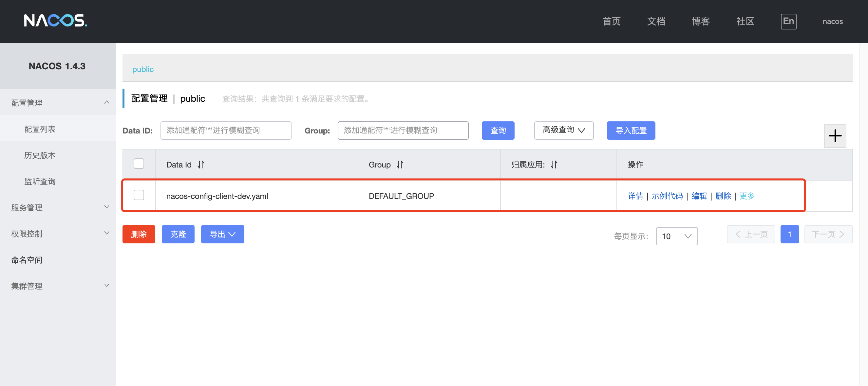
Task: Open the 导出 export dropdown
Action: pos(222,234)
